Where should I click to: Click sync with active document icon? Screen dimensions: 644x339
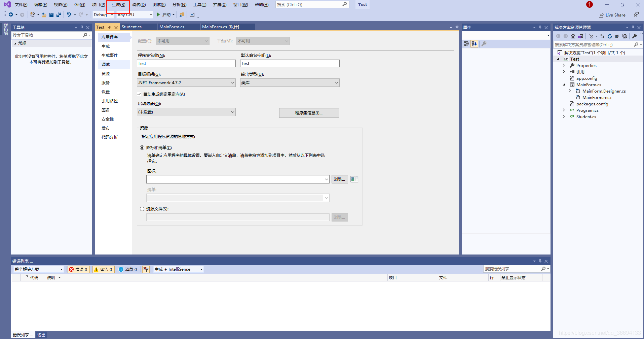pos(602,36)
